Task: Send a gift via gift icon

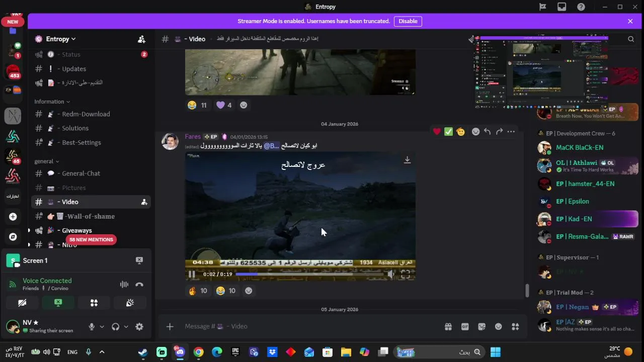Action: click(x=448, y=327)
